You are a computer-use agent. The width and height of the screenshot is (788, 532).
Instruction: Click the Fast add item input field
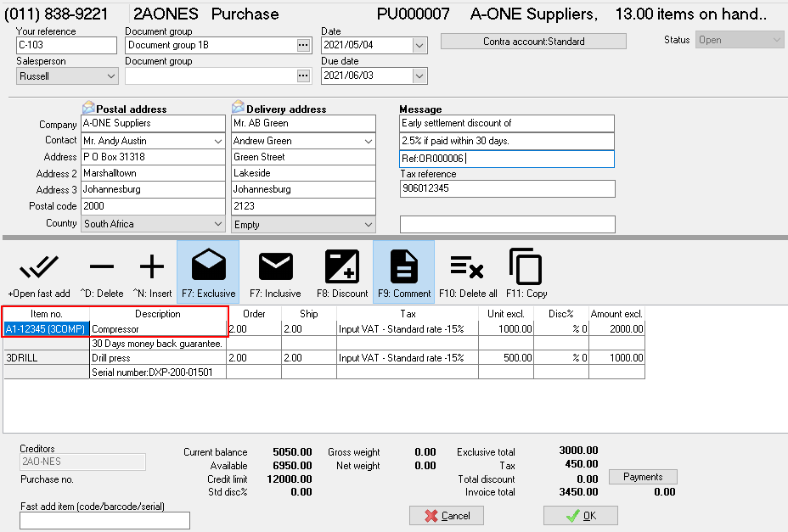tap(104, 520)
